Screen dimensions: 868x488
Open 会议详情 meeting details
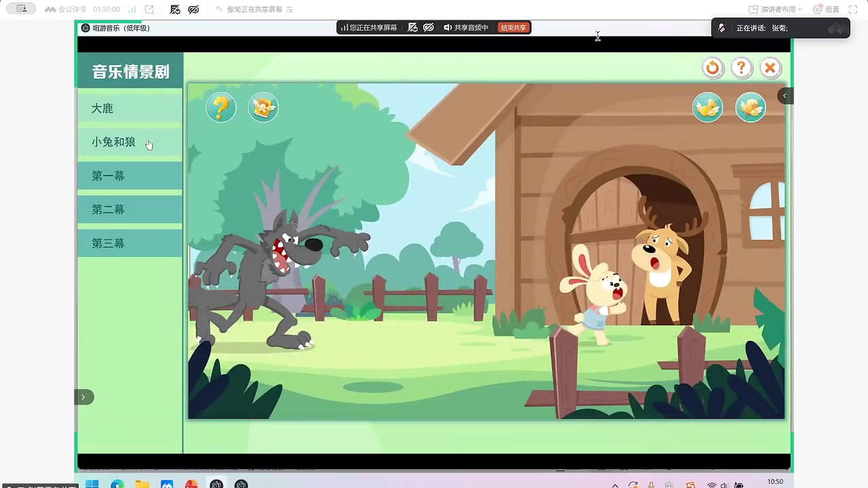(66, 9)
